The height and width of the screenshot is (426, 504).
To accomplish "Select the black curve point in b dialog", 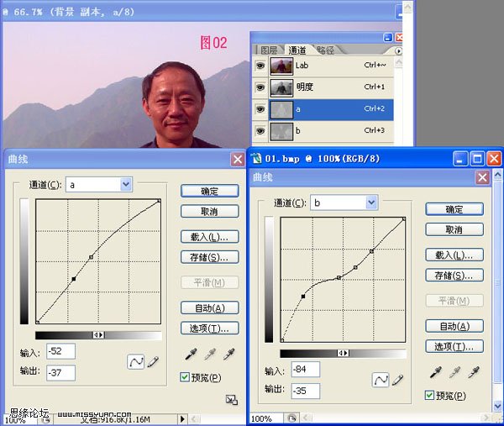I will click(303, 296).
